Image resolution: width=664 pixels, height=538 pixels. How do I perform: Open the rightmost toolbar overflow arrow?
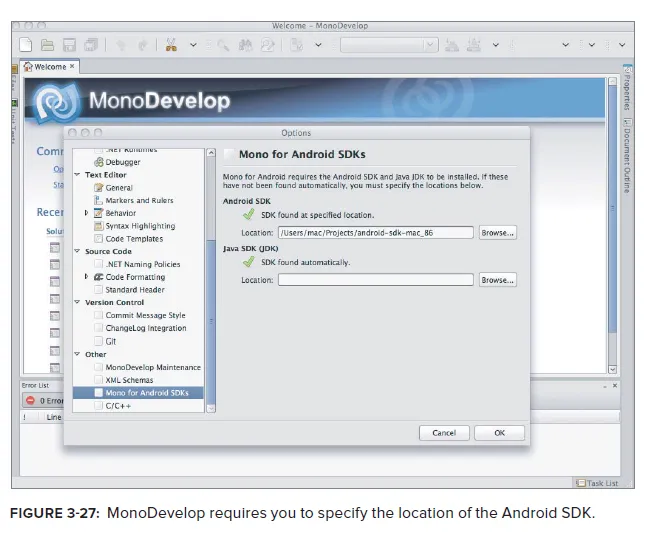pyautogui.click(x=622, y=45)
